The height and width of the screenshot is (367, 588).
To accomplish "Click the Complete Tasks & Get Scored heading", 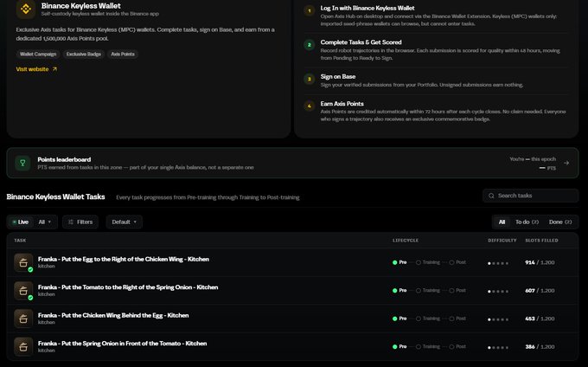I will tap(361, 42).
